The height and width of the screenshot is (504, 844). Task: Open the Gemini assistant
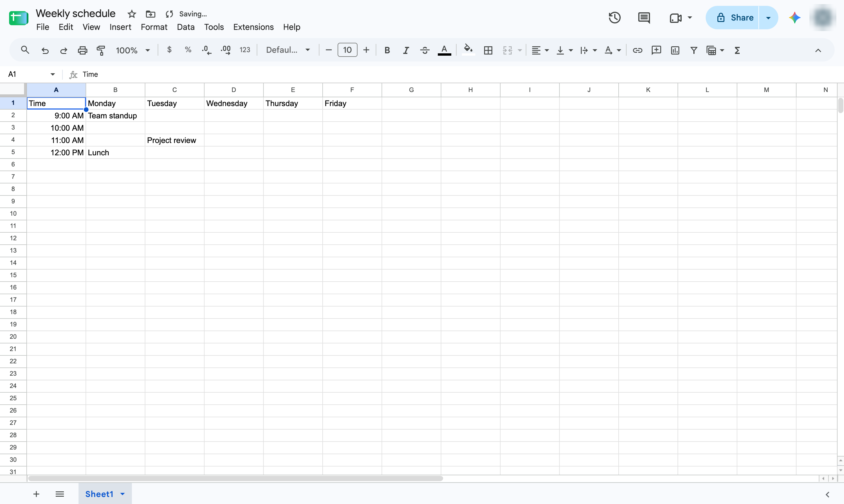click(x=794, y=18)
